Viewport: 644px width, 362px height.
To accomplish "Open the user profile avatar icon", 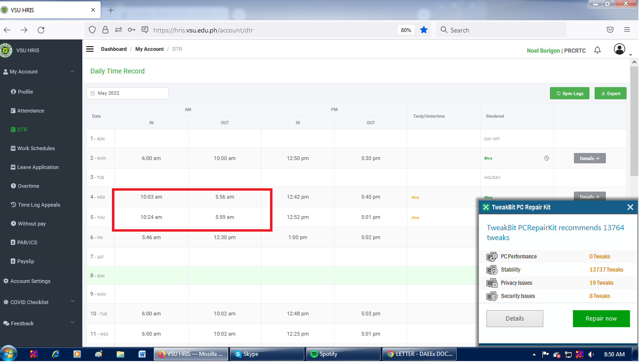I will coord(620,49).
